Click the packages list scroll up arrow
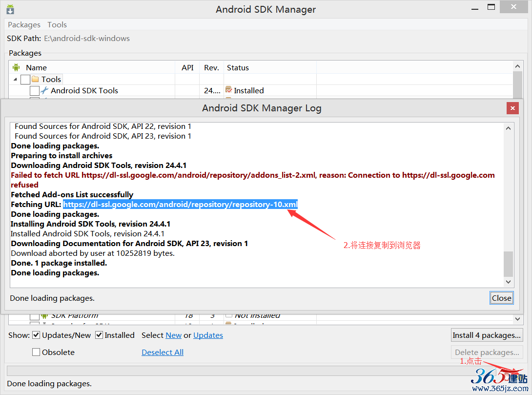 pyautogui.click(x=517, y=66)
